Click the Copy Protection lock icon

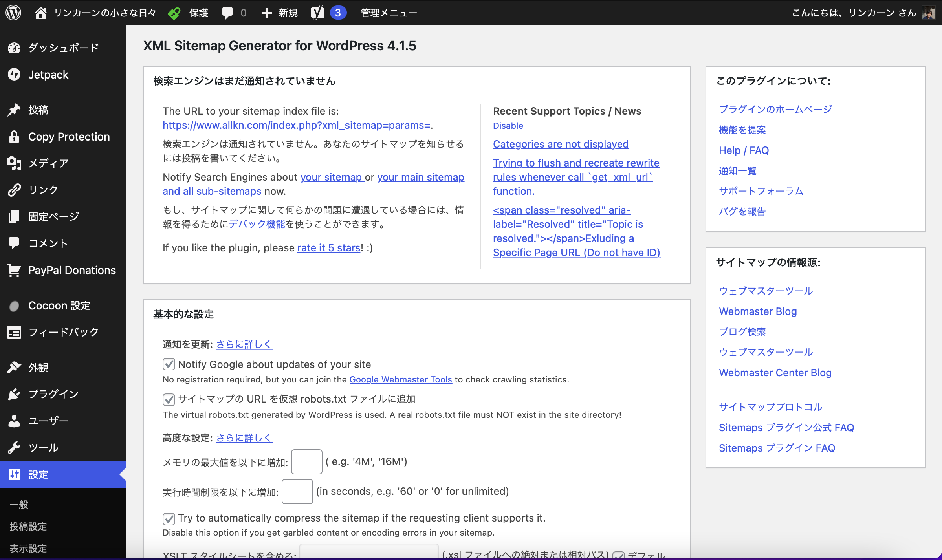14,137
